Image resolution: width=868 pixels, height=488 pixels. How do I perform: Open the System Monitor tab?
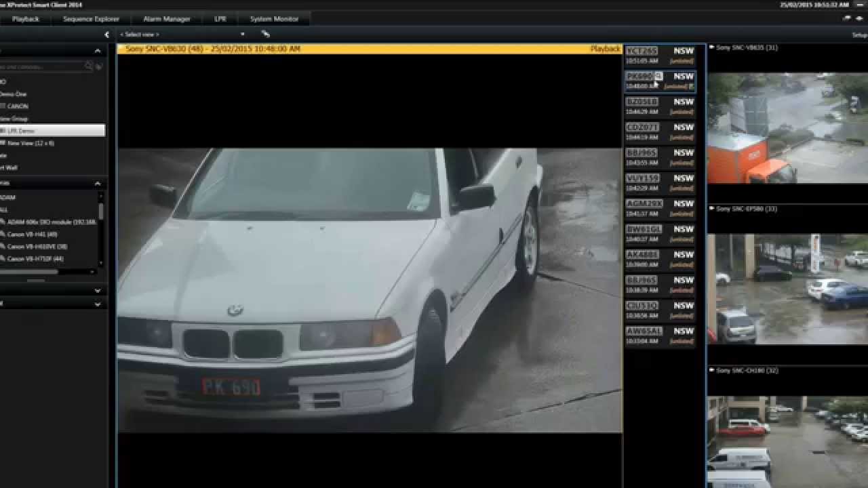click(x=274, y=19)
